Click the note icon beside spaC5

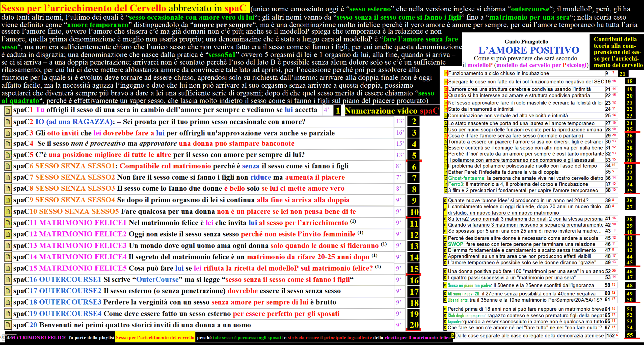(8, 155)
